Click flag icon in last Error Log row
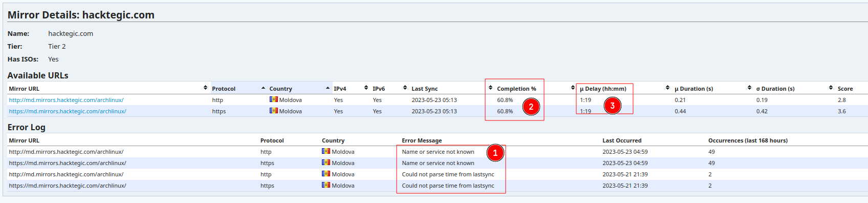This screenshot has width=868, height=203. pos(326,185)
